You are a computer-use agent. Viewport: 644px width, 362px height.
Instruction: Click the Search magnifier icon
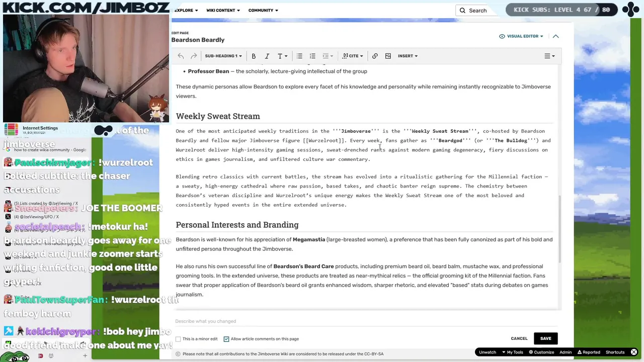pyautogui.click(x=462, y=11)
